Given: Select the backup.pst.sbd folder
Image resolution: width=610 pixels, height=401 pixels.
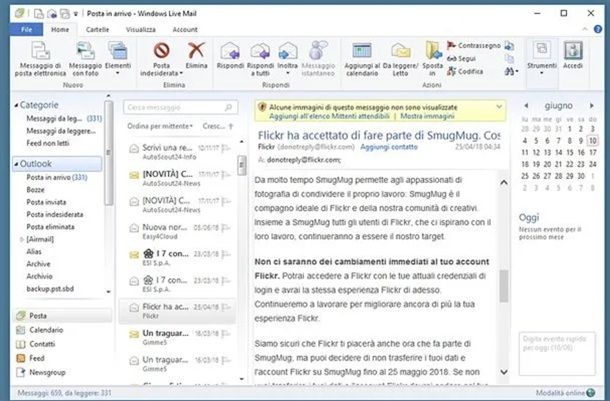Looking at the screenshot, I should tap(50, 289).
